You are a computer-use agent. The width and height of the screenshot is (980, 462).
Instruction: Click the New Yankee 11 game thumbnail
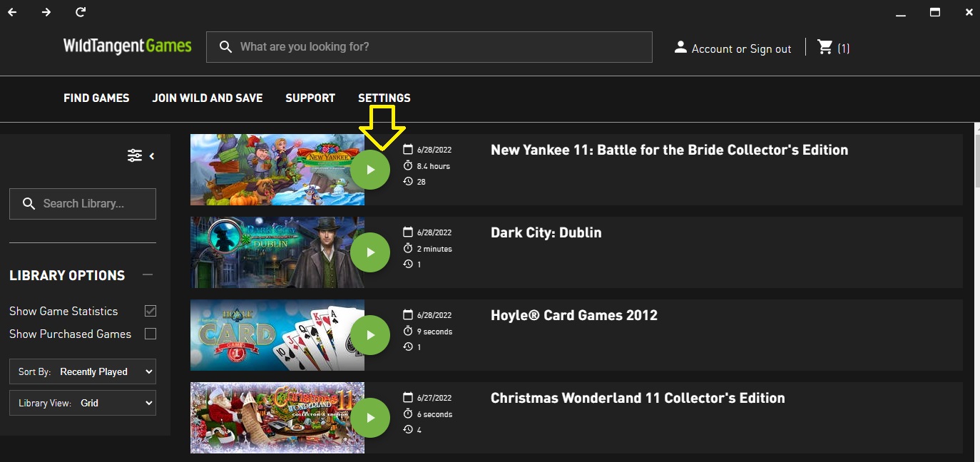[277, 170]
